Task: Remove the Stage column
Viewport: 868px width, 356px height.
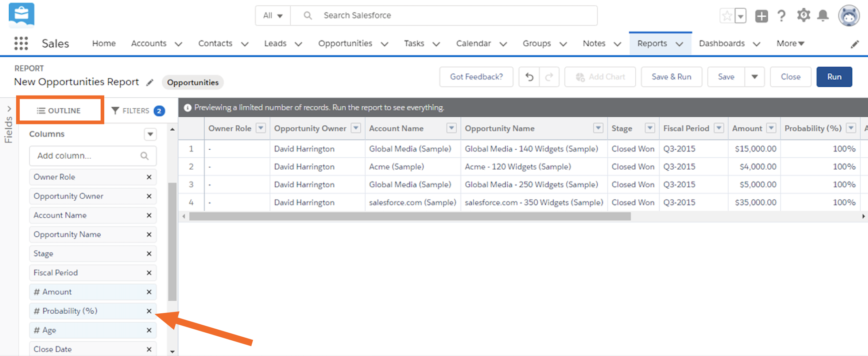Action: click(149, 254)
